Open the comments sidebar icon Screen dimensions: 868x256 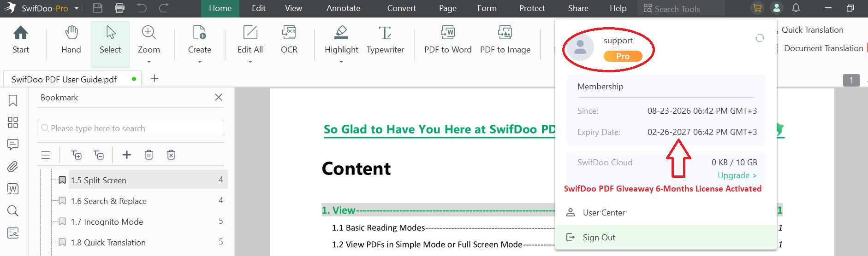tap(13, 145)
